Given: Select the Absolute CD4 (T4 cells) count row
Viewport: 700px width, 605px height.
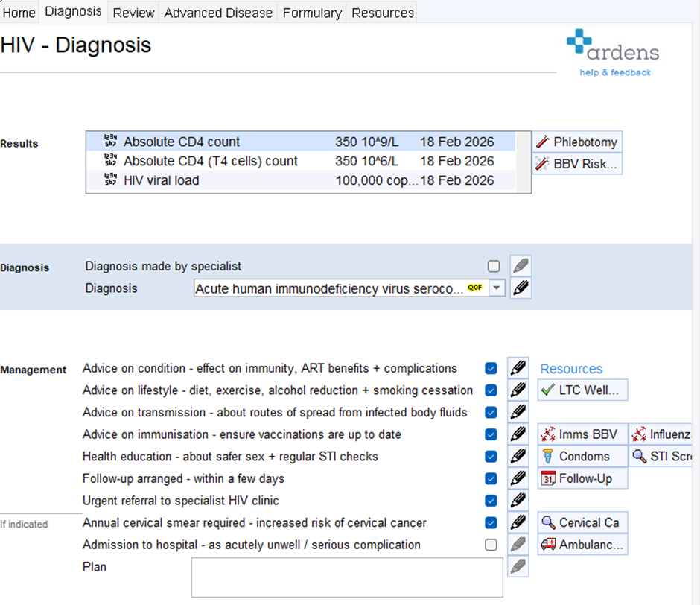Looking at the screenshot, I should [301, 161].
